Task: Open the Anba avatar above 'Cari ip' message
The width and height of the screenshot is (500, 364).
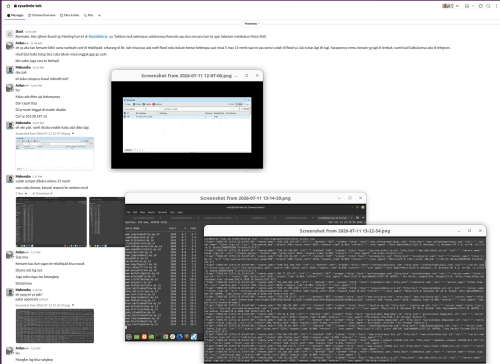Action: pos(10,88)
